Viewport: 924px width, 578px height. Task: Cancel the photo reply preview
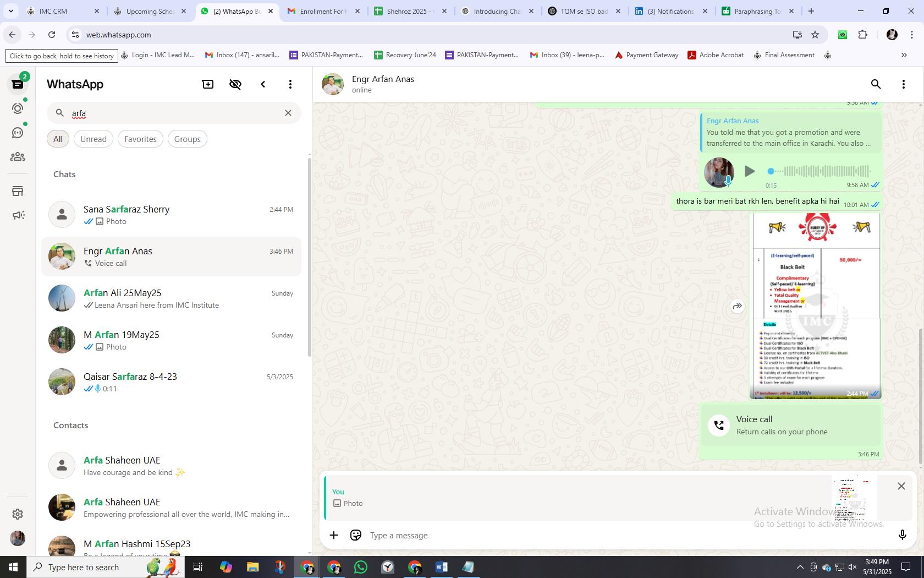pyautogui.click(x=901, y=486)
